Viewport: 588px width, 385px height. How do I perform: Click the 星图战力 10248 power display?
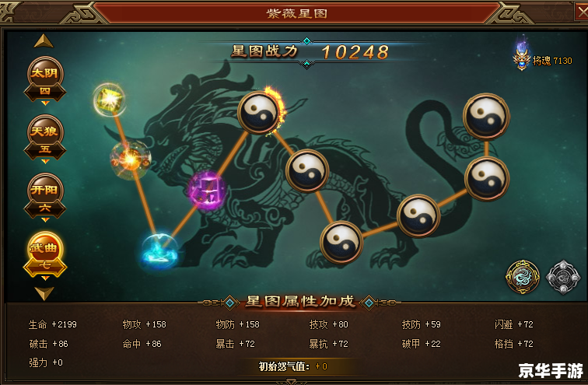[310, 52]
